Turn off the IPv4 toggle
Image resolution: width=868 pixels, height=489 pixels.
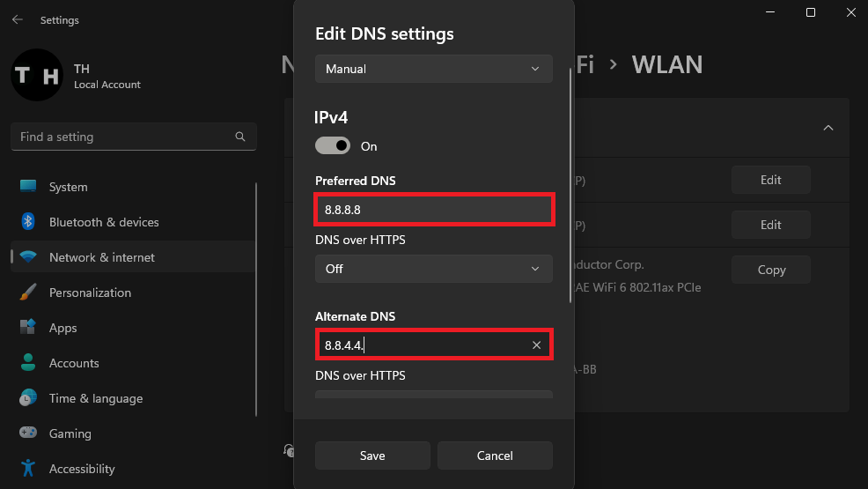pyautogui.click(x=333, y=146)
